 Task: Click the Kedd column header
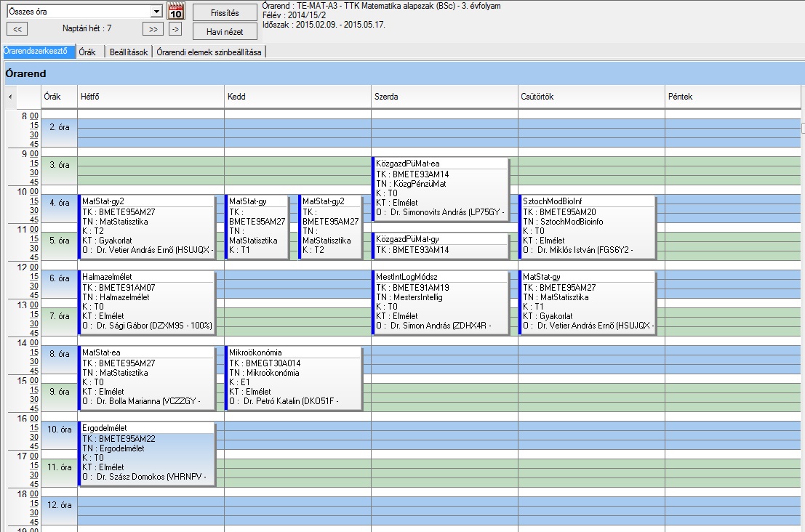297,97
